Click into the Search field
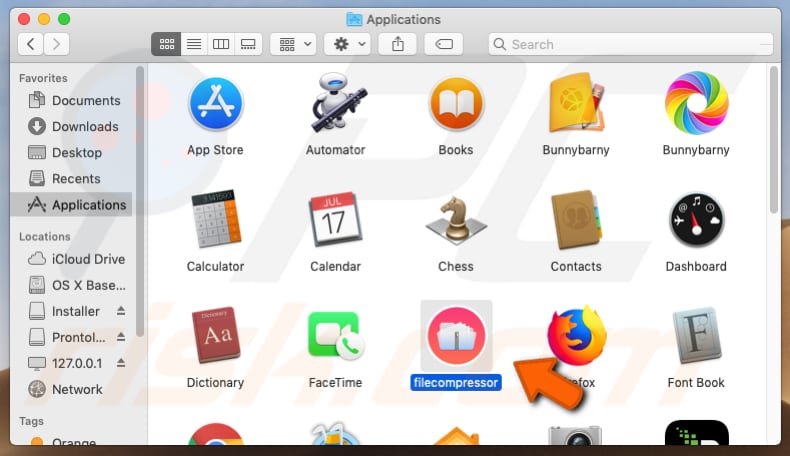790x456 pixels. tap(630, 44)
